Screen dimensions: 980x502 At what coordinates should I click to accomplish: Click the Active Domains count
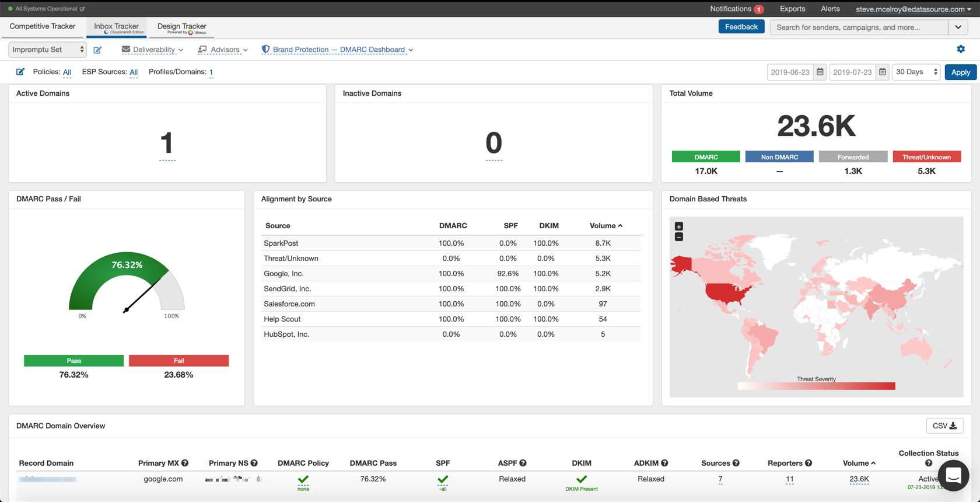pyautogui.click(x=167, y=144)
